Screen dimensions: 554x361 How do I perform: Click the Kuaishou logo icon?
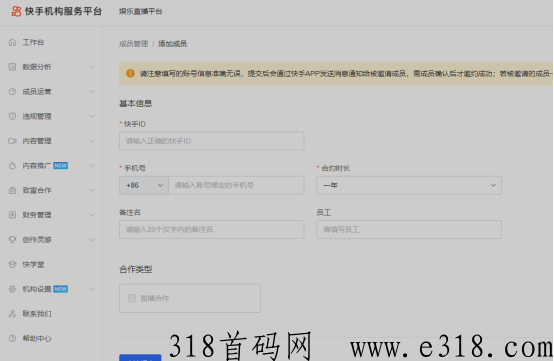[16, 11]
